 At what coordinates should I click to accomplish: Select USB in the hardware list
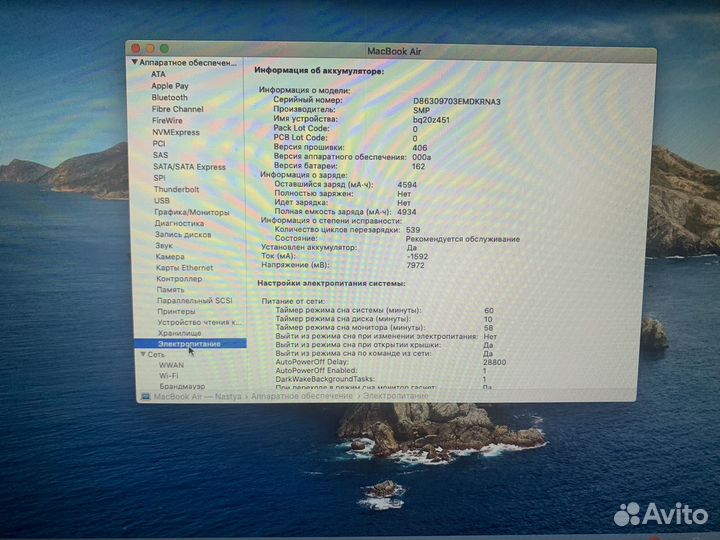(x=162, y=201)
